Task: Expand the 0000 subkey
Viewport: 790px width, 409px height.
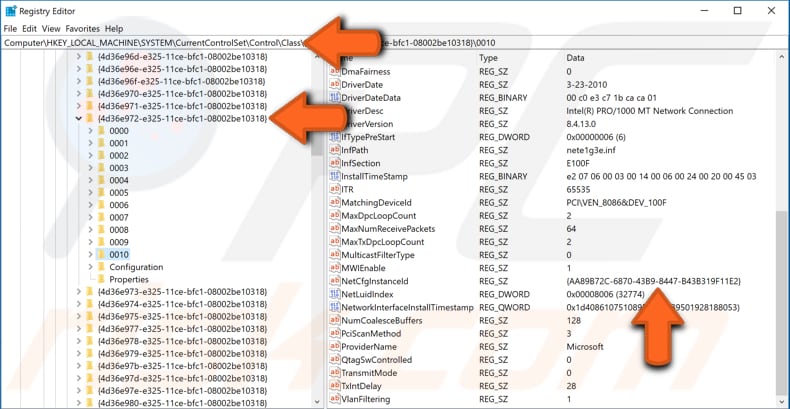Action: 91,131
